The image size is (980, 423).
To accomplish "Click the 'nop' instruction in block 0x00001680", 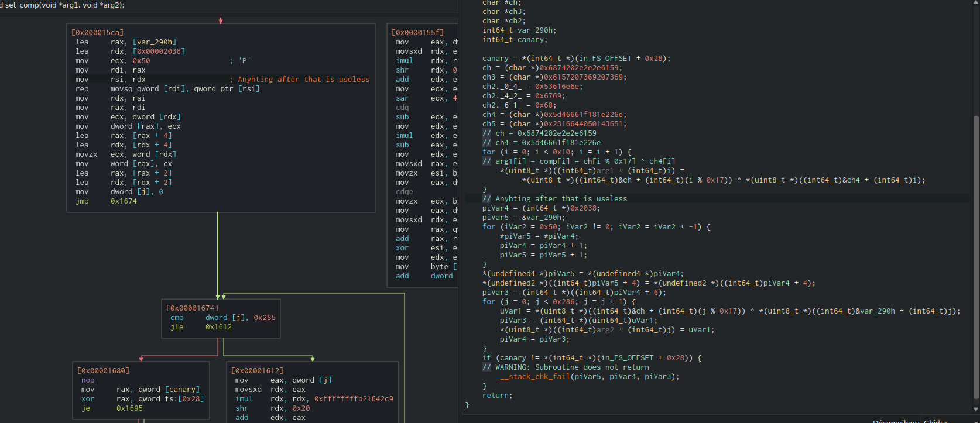I will click(x=88, y=380).
